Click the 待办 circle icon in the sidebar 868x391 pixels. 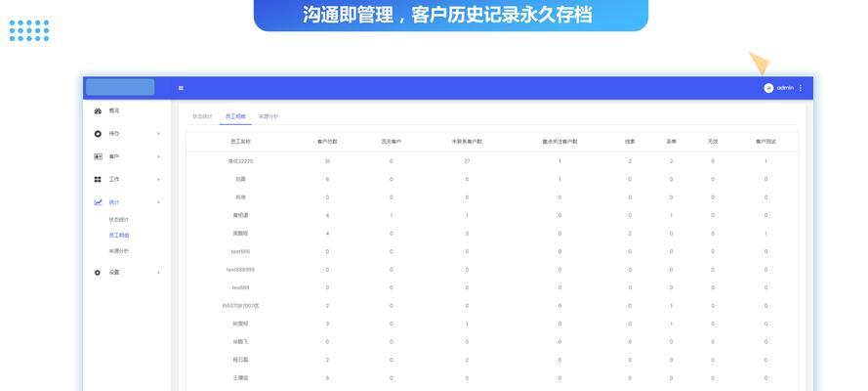[x=98, y=134]
